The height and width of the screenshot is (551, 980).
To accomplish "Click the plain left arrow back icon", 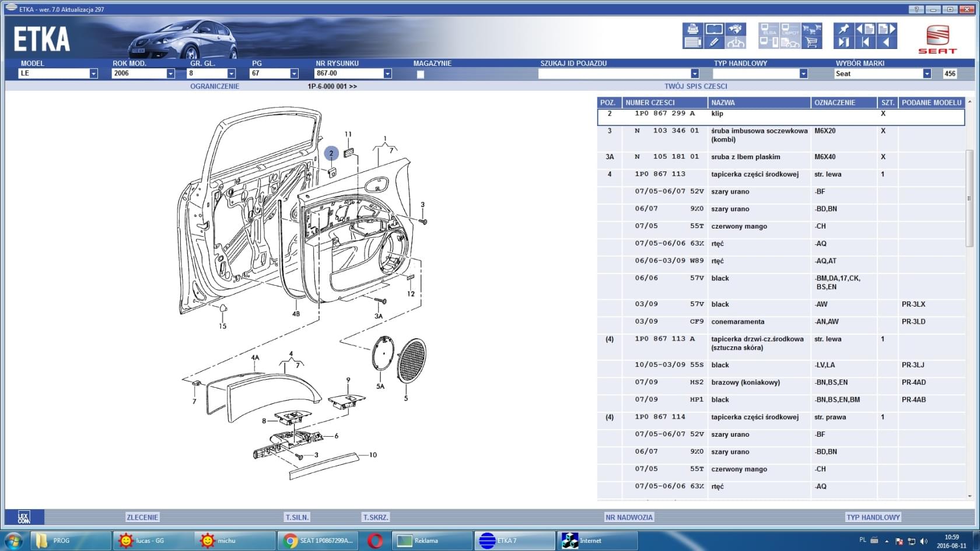I will [x=887, y=42].
